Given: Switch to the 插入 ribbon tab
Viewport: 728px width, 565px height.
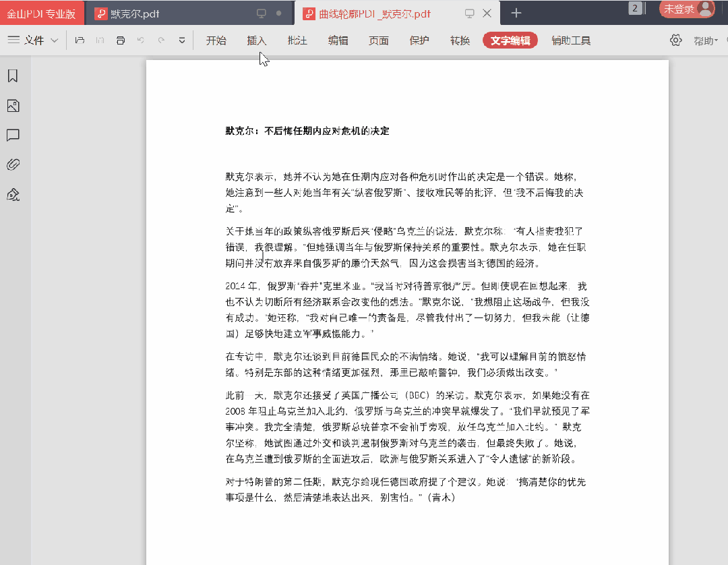Looking at the screenshot, I should click(257, 40).
